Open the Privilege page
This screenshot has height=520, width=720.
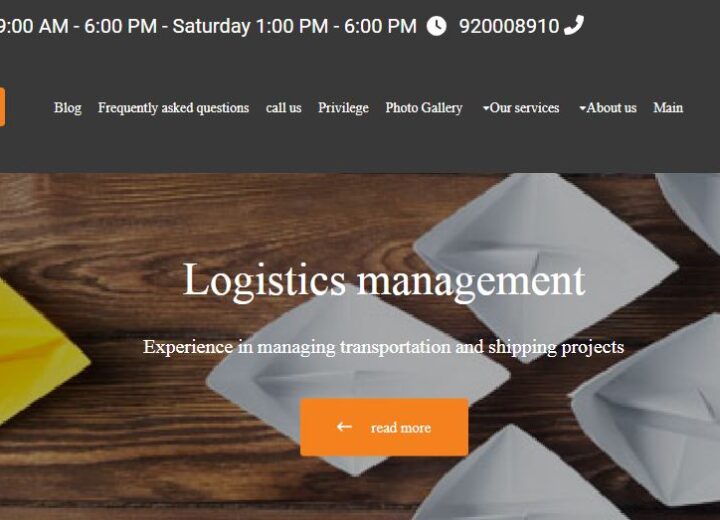[x=343, y=108]
